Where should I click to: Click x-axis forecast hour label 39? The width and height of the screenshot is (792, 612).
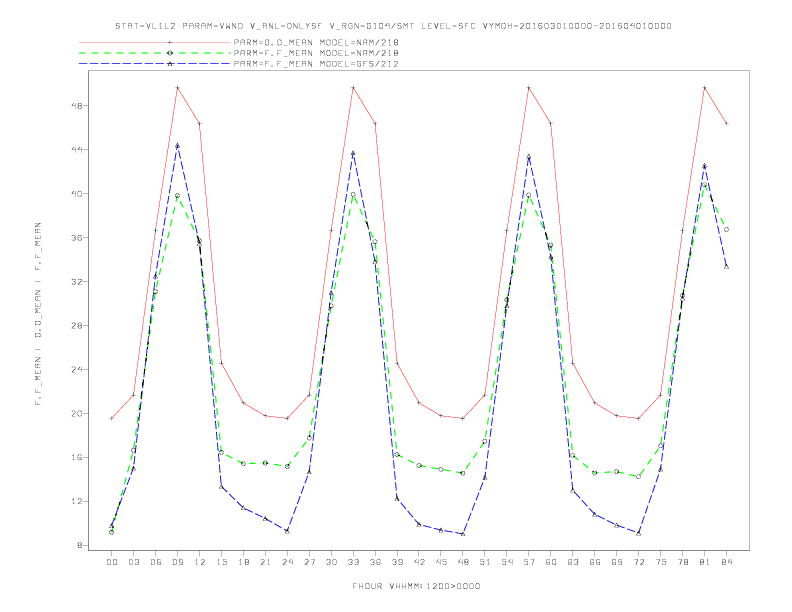pyautogui.click(x=397, y=562)
